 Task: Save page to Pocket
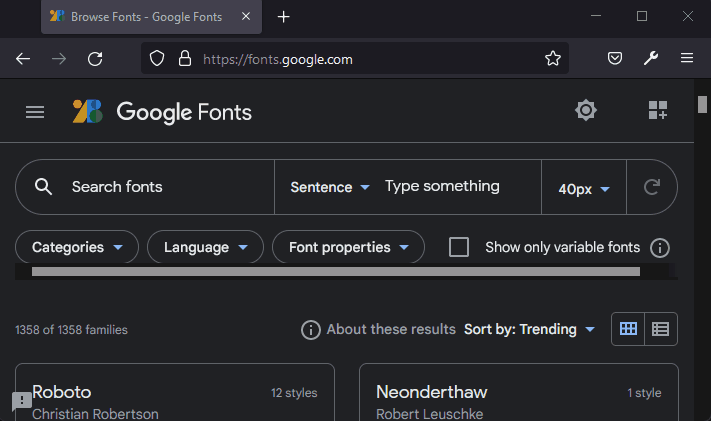click(615, 58)
